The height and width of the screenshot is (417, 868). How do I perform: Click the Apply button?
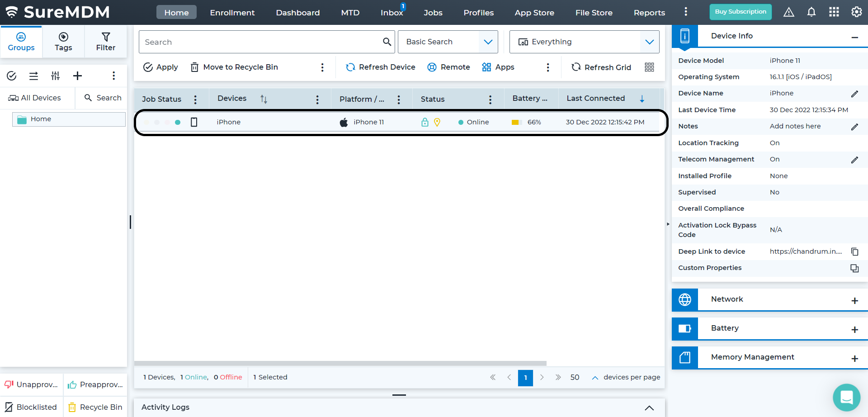pyautogui.click(x=160, y=67)
